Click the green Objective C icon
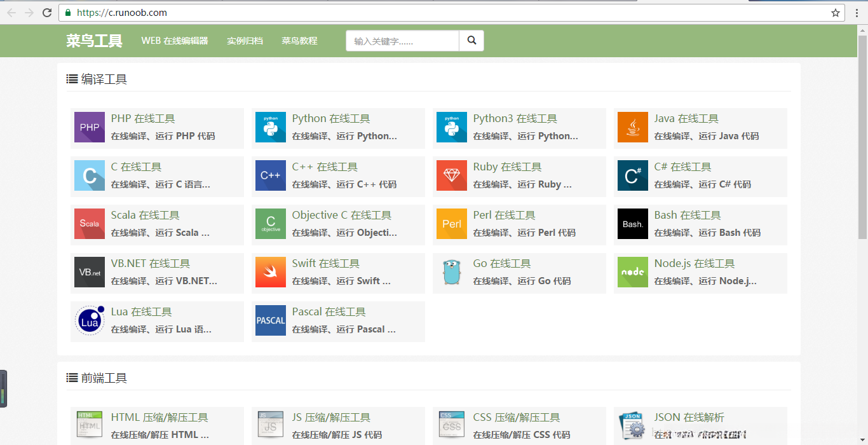Viewport: 868px width, 445px height. pyautogui.click(x=271, y=224)
